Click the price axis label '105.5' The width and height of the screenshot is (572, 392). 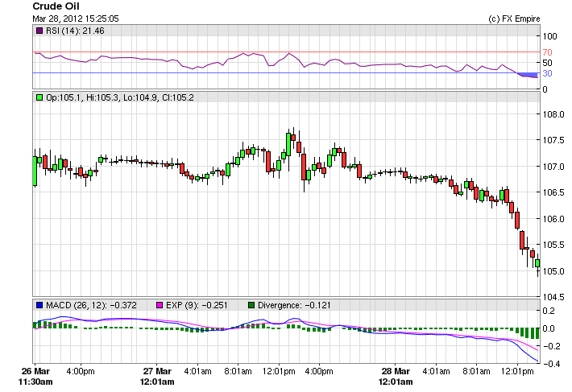(x=553, y=245)
